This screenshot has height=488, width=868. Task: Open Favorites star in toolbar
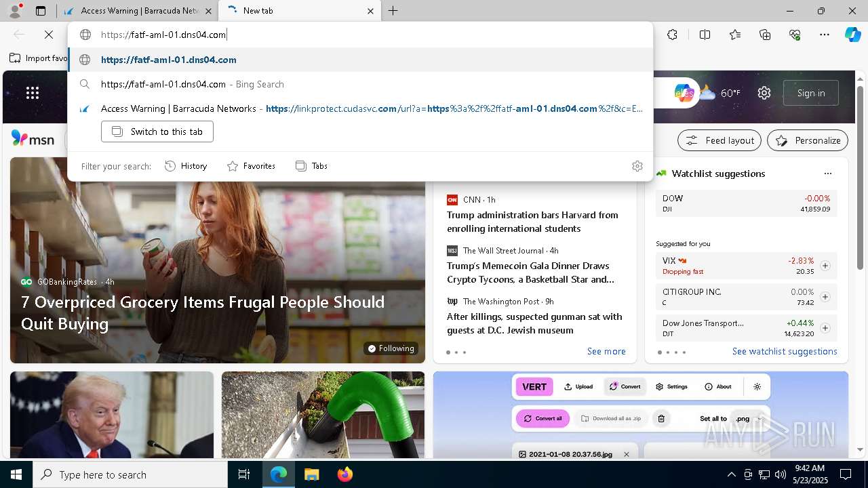tap(735, 35)
